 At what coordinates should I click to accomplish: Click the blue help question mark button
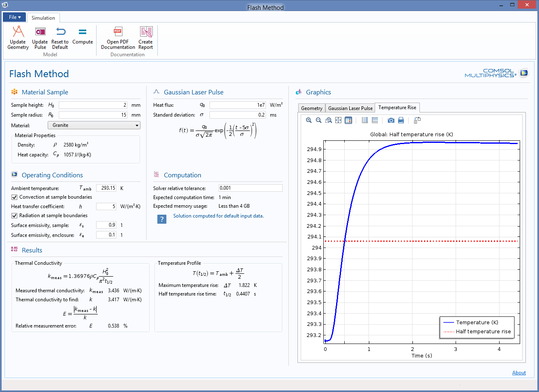click(162, 219)
